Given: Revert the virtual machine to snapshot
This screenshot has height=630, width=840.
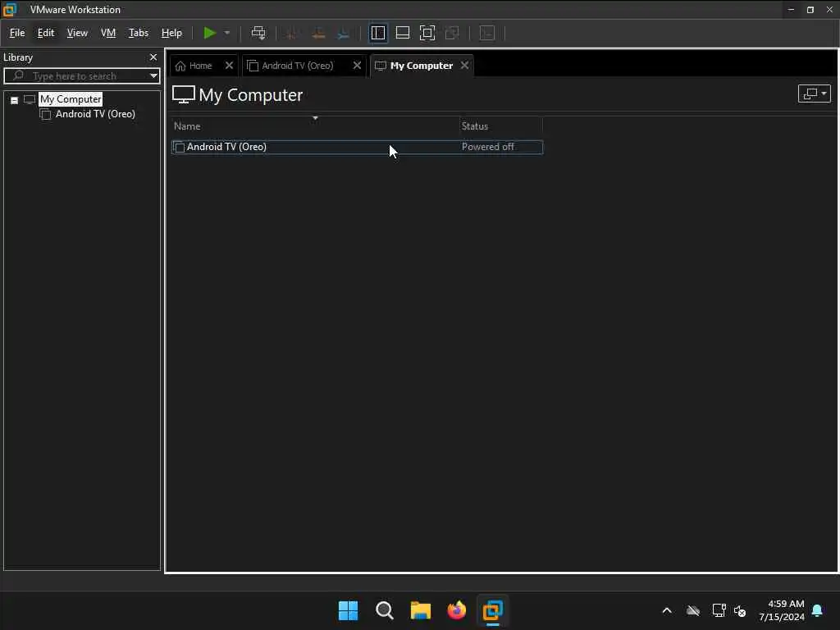Looking at the screenshot, I should point(318,33).
